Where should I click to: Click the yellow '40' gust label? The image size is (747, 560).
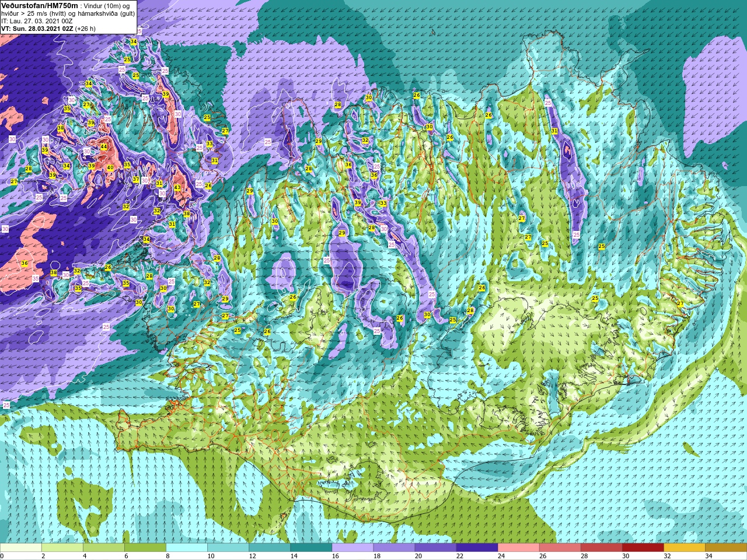(110, 168)
